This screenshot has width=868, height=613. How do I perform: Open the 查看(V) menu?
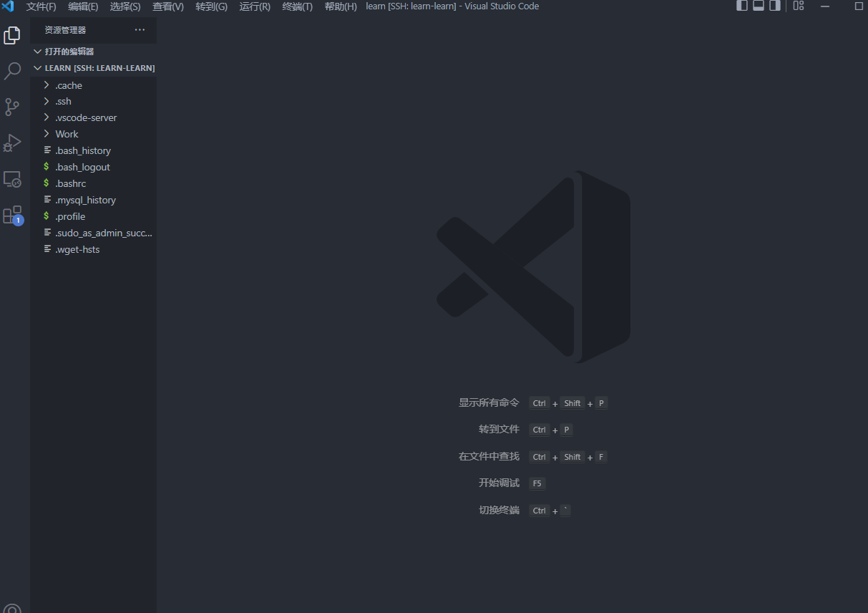[168, 6]
